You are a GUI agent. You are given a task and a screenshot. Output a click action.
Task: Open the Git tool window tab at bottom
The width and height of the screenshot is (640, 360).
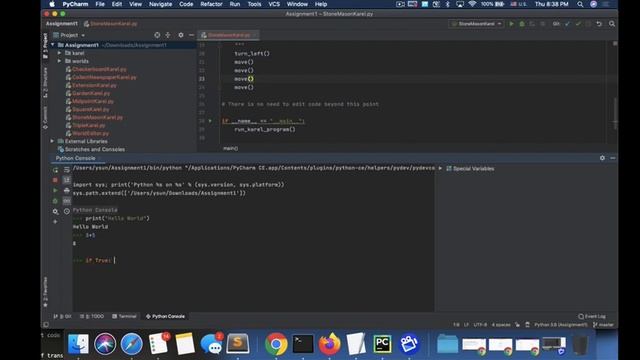pyautogui.click(x=62, y=316)
